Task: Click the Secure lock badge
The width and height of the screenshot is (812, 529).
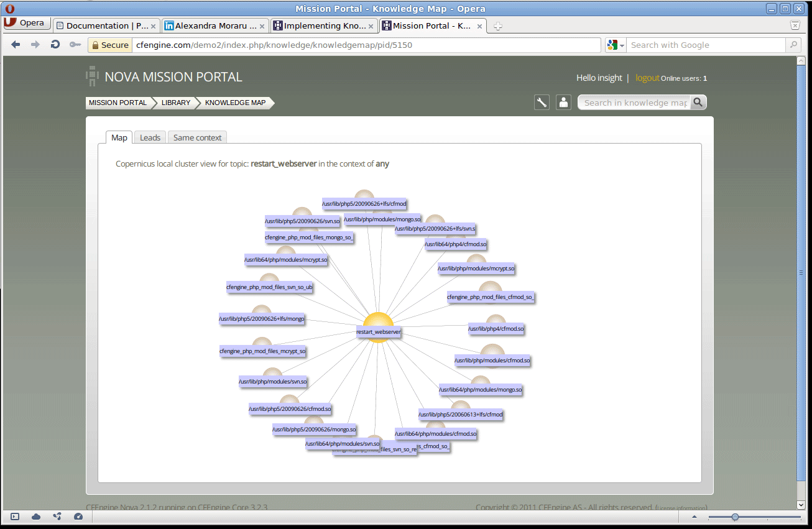Action: pos(110,45)
